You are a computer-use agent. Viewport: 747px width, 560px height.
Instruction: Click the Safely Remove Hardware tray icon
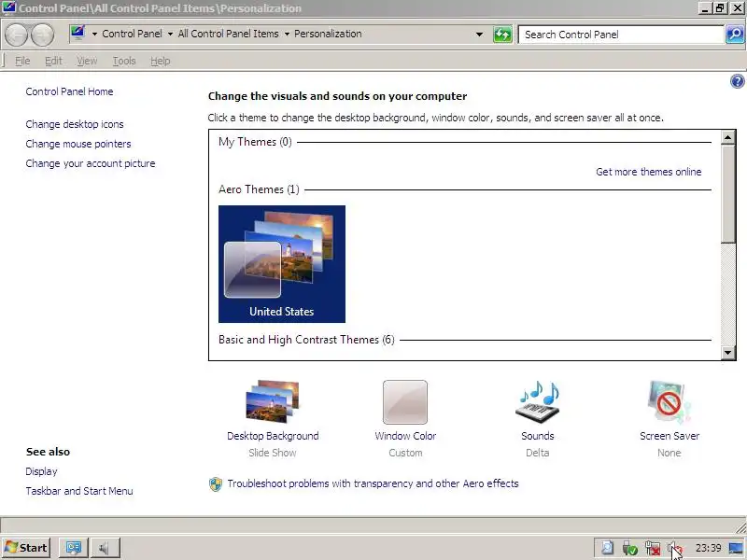pos(629,548)
